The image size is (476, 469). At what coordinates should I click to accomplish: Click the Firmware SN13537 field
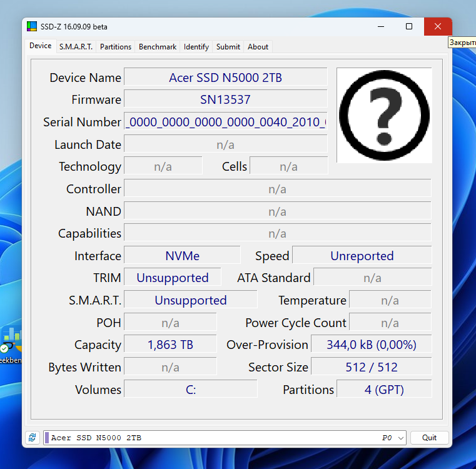pos(225,99)
